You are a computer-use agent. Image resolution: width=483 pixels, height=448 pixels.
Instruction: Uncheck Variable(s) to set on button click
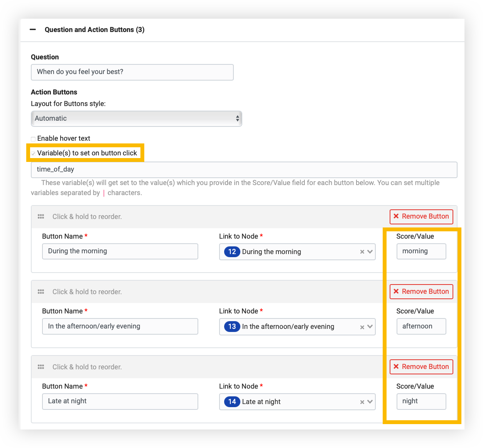tap(33, 153)
